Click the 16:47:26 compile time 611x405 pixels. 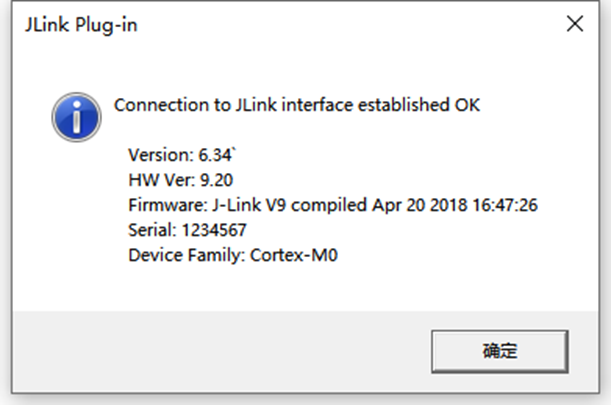click(x=505, y=205)
